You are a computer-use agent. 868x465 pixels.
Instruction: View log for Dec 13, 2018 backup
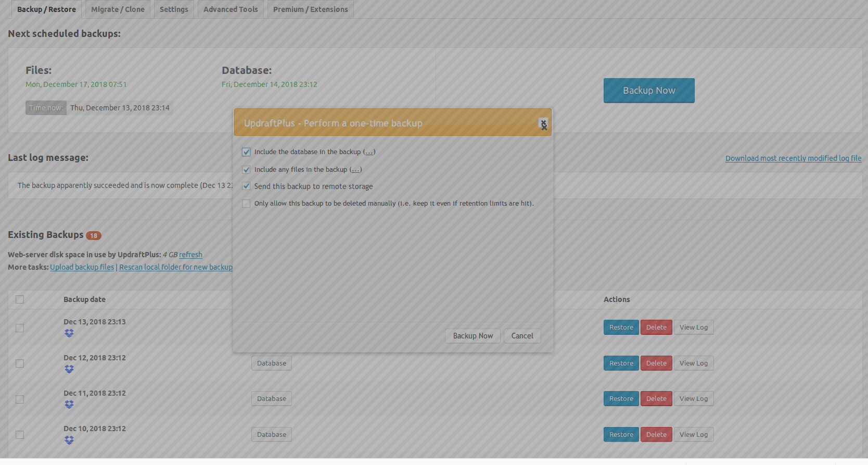pyautogui.click(x=694, y=328)
